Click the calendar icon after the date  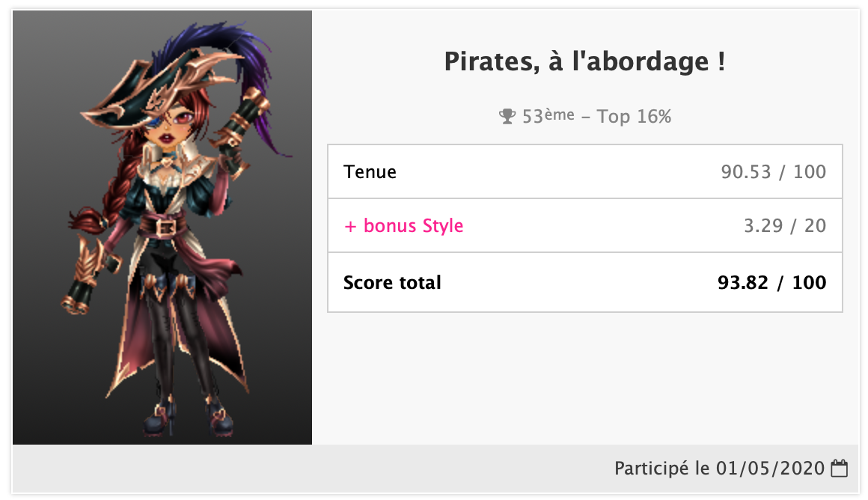pos(840,469)
